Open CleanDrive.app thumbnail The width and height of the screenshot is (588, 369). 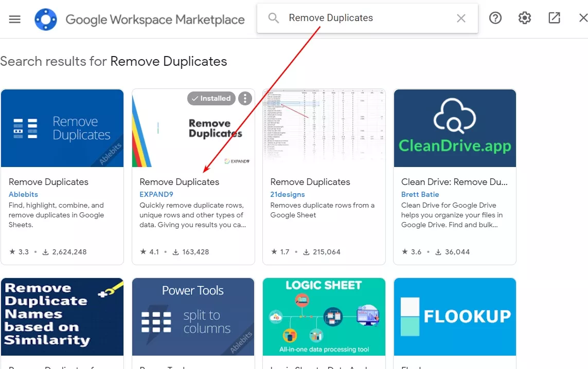coord(455,128)
